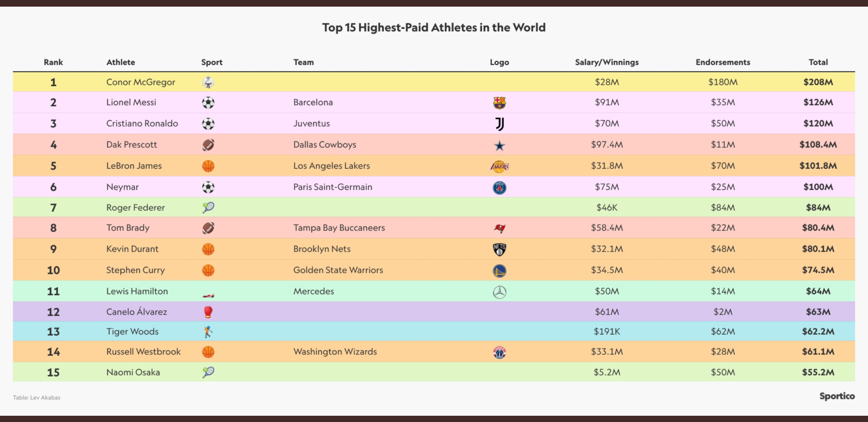
Task: Click the race car icon for Lewis Hamilton
Action: (208, 295)
